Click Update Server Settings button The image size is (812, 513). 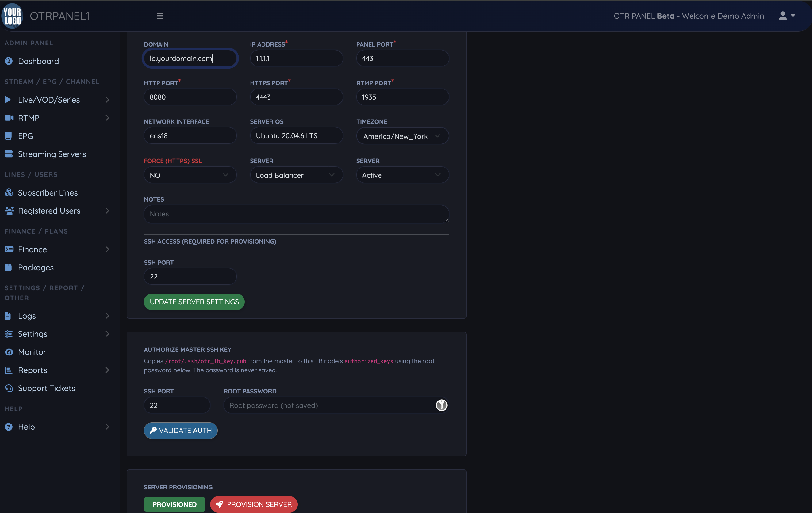pyautogui.click(x=194, y=302)
